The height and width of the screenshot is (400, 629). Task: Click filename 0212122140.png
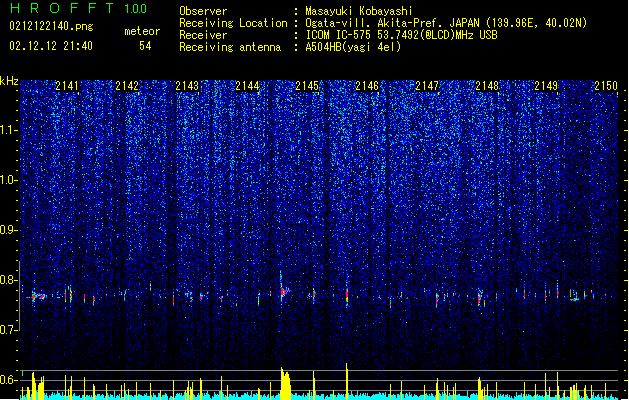[x=51, y=26]
